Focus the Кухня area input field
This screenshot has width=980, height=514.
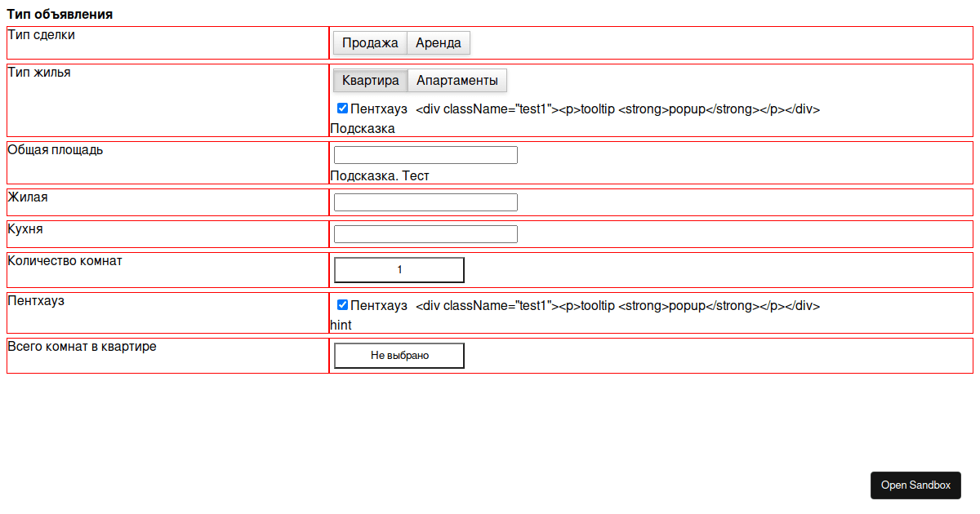tap(426, 234)
